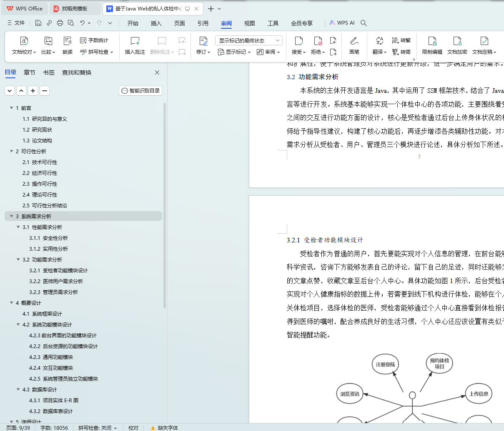Switch to the 插入 ribbon tab
This screenshot has width=504, height=431.
pyautogui.click(x=156, y=23)
